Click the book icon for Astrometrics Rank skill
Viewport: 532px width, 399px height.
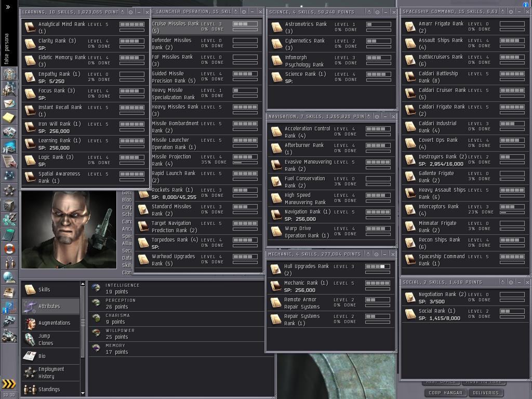click(277, 27)
